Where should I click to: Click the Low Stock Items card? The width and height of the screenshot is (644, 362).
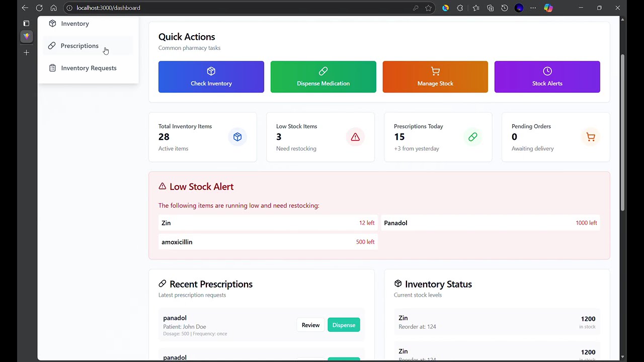(x=320, y=137)
